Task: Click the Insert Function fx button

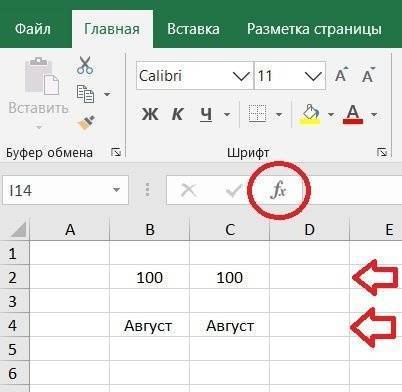Action: [x=279, y=190]
